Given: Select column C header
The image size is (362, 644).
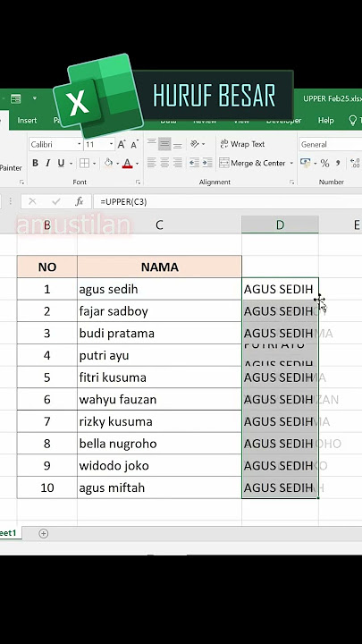Looking at the screenshot, I should point(159,225).
